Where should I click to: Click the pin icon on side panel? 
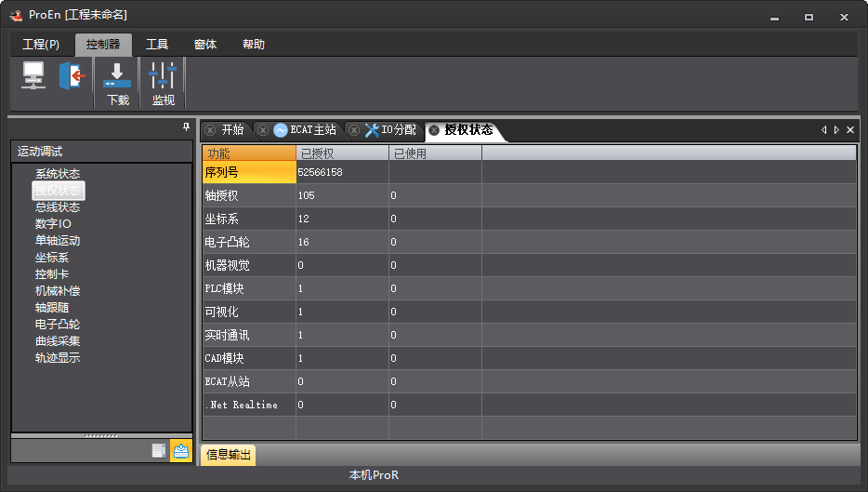pyautogui.click(x=186, y=126)
